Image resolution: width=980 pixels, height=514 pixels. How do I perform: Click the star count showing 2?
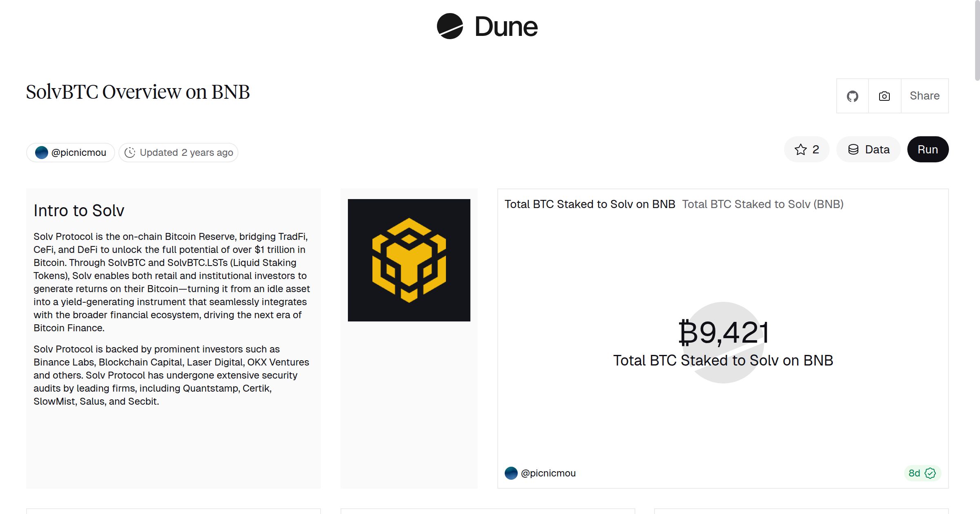[815, 149]
